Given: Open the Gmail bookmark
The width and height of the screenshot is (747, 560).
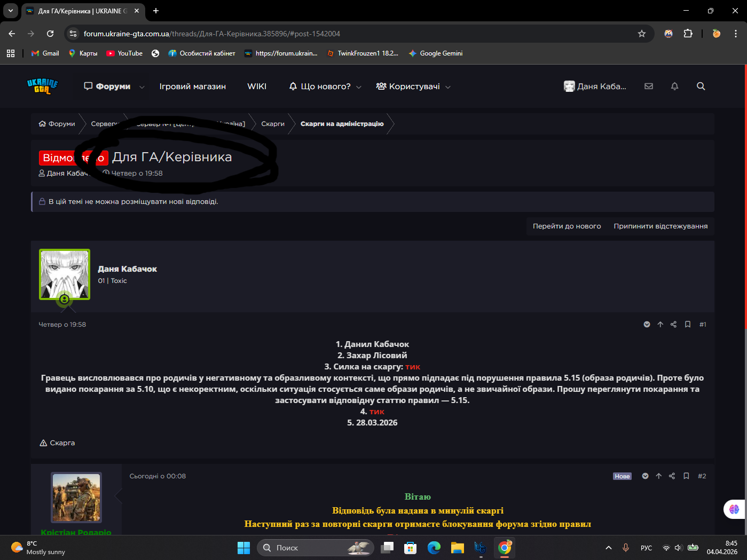Looking at the screenshot, I should click(x=45, y=53).
